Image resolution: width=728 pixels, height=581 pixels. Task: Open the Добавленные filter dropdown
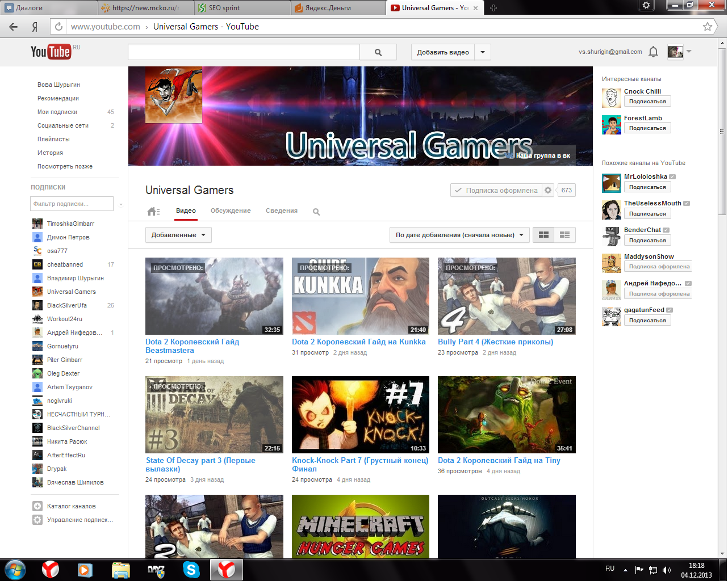178,235
